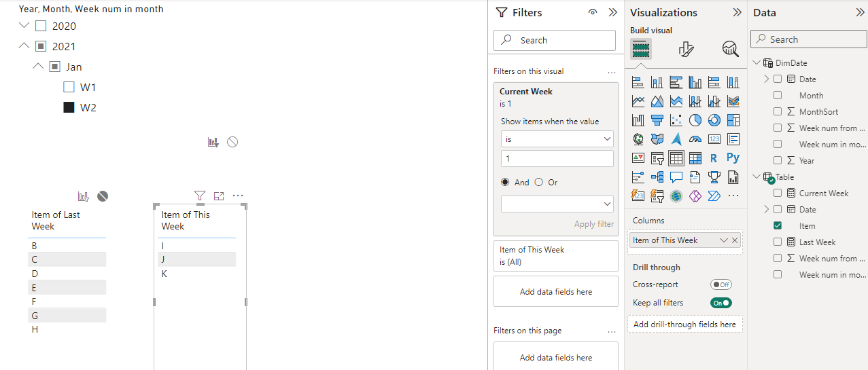Switch off Keep all filters toggle
The image size is (868, 370).
coord(721,303)
